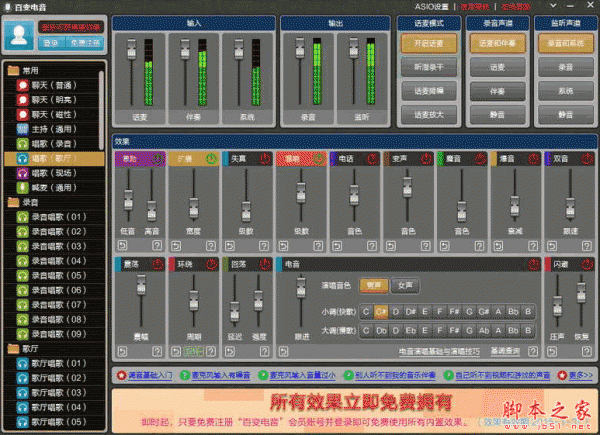Click the 话麦降噪 button

pyautogui.click(x=429, y=91)
